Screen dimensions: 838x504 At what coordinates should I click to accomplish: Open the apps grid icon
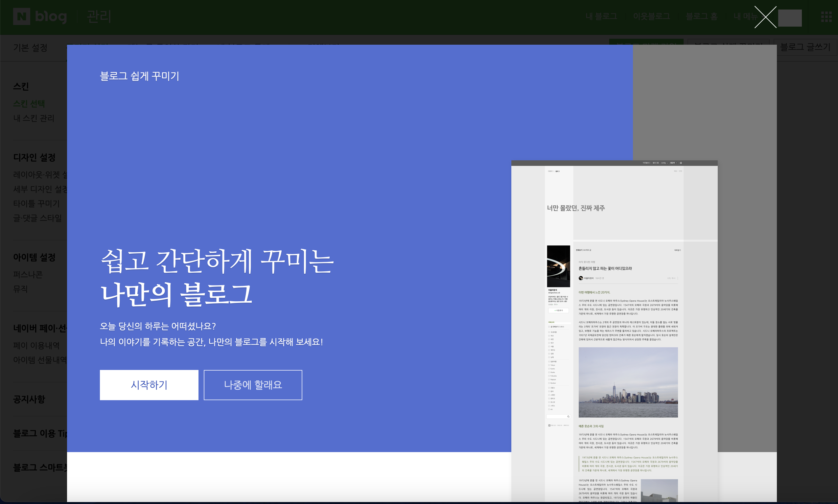pos(826,17)
